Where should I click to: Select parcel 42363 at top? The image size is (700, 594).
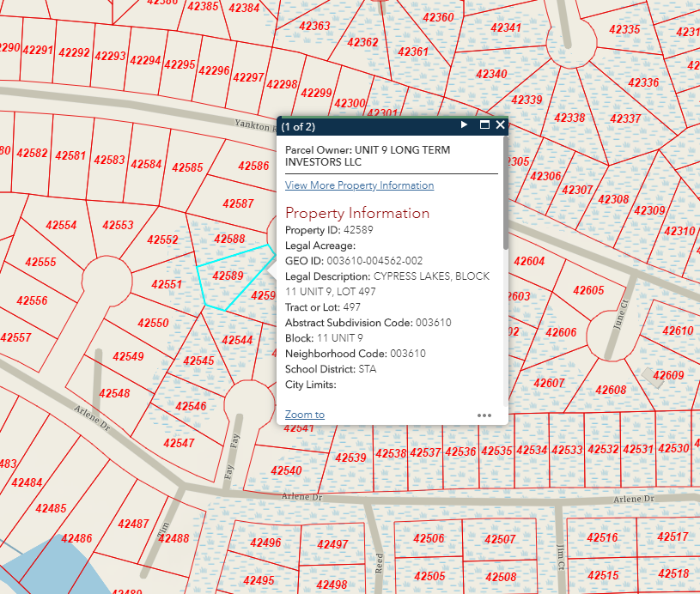coord(314,27)
